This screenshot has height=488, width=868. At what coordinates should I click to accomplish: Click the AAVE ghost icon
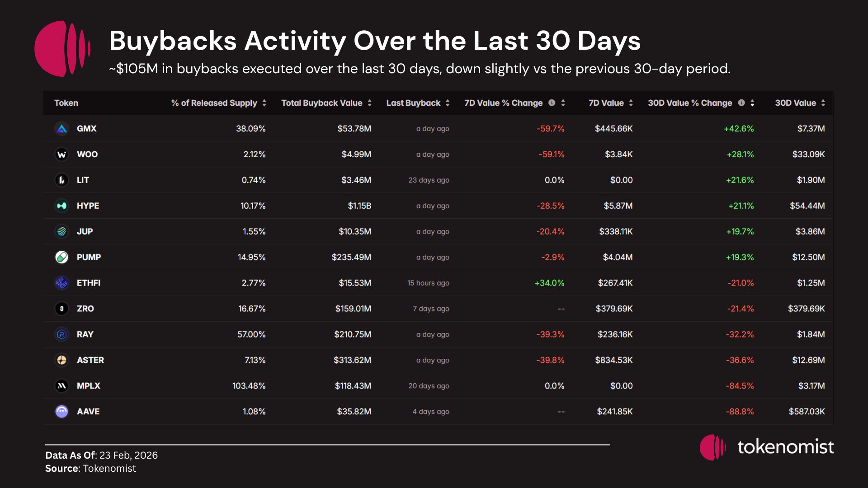[62, 412]
